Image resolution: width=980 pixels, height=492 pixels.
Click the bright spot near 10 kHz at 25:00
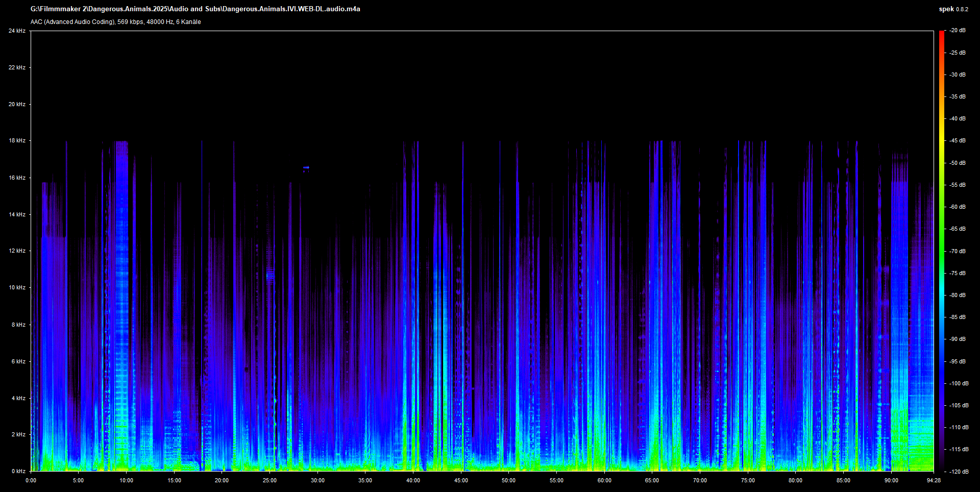tap(270, 276)
